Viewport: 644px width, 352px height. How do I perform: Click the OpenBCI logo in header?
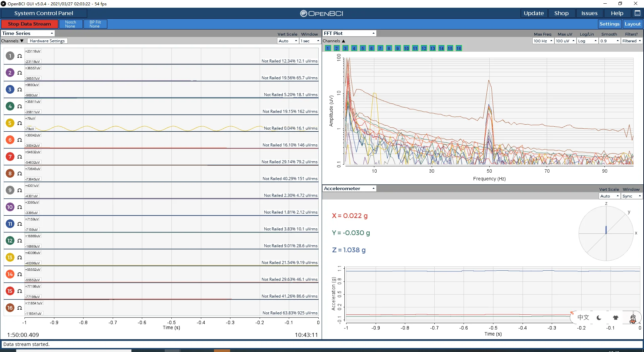click(x=322, y=13)
